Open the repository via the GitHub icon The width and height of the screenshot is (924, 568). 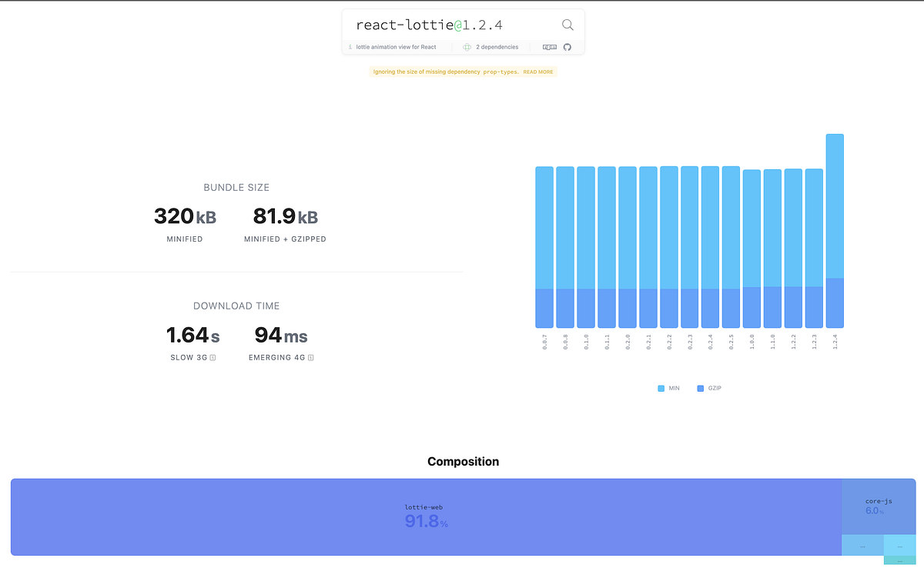[567, 47]
